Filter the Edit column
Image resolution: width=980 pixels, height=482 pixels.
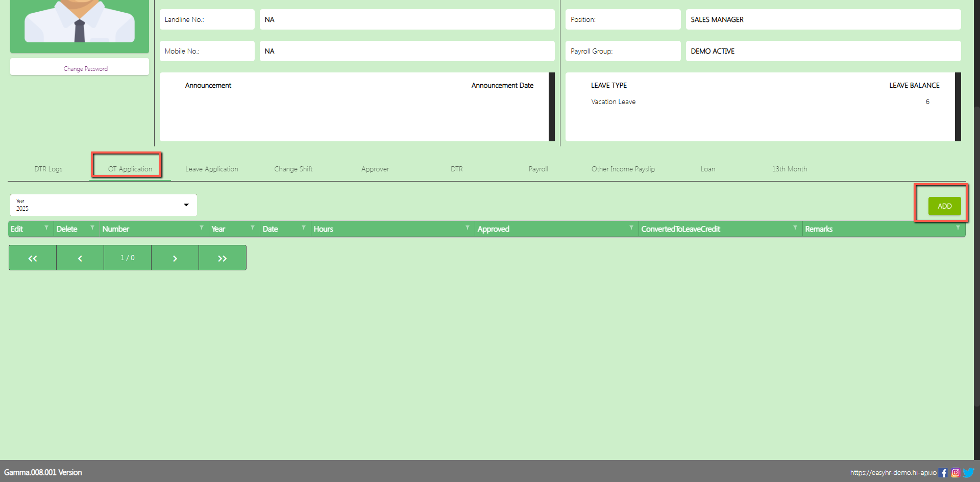pos(46,227)
